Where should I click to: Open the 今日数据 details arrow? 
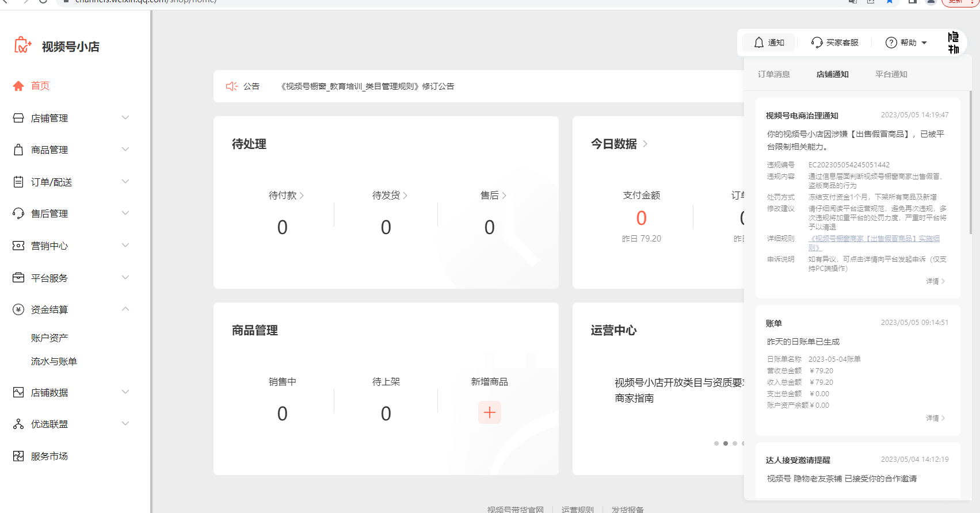[645, 144]
